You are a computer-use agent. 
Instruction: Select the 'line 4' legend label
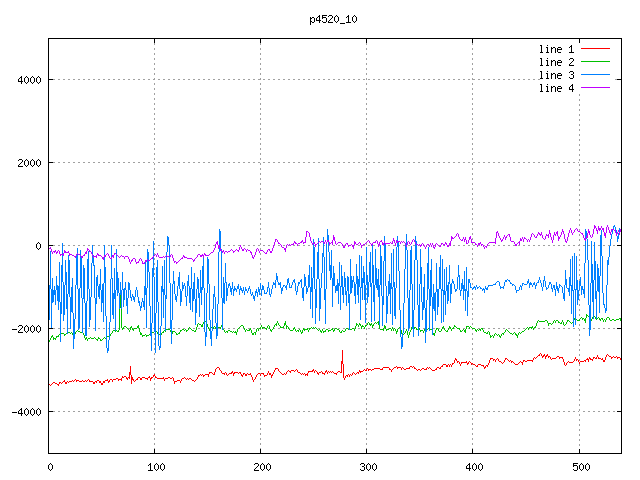point(556,88)
